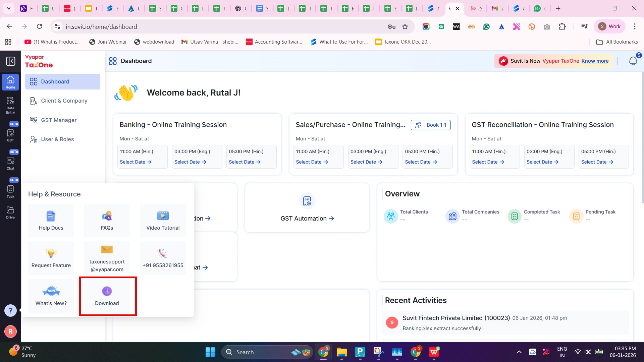Viewport: 644px width, 362px height.
Task: Click the Book 1:1 button
Action: point(431,125)
